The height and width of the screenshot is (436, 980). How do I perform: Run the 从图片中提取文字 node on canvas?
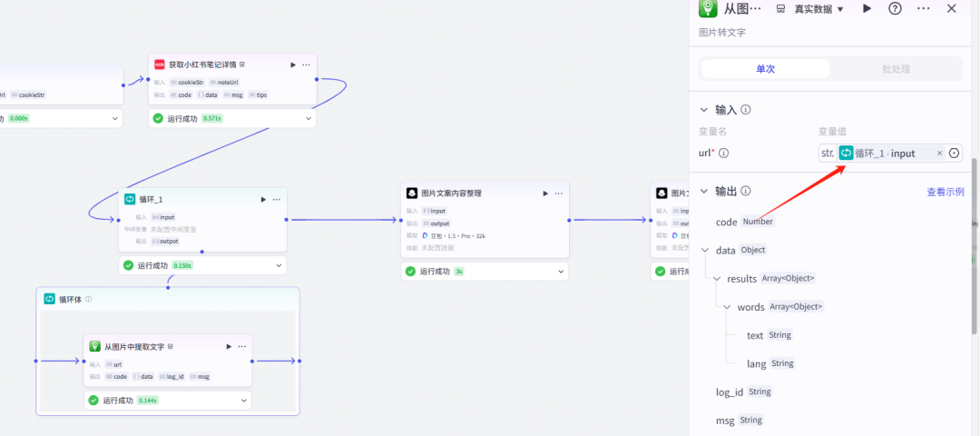(x=229, y=346)
